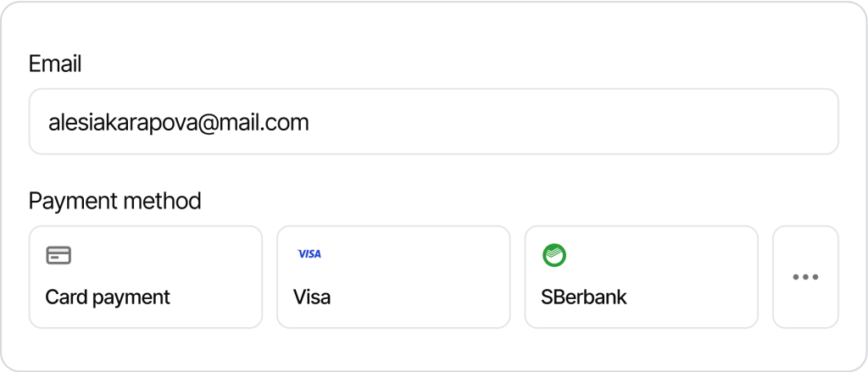This screenshot has width=868, height=372.
Task: Click the green Sberbank logo
Action: click(554, 255)
